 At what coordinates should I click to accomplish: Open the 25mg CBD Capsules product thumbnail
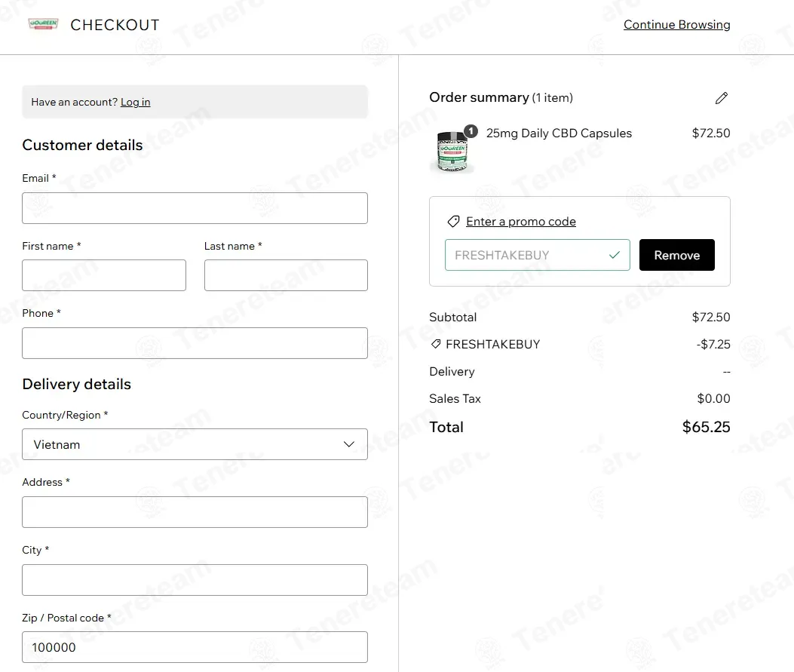(452, 150)
